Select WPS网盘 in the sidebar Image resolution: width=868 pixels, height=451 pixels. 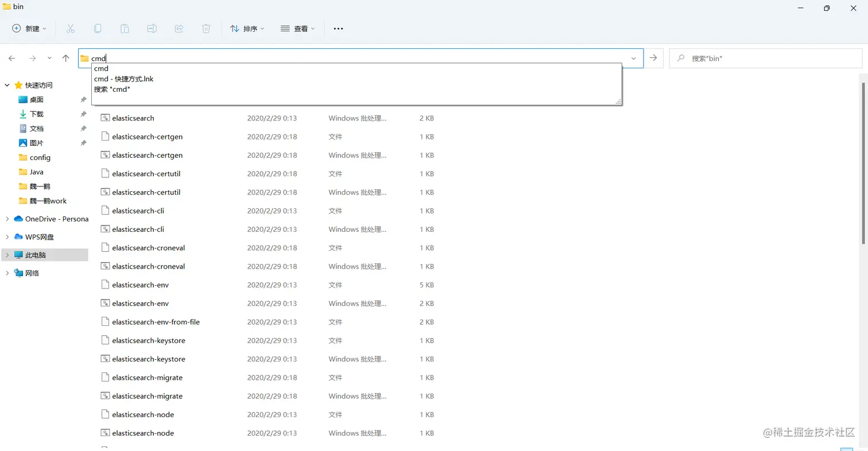point(40,237)
